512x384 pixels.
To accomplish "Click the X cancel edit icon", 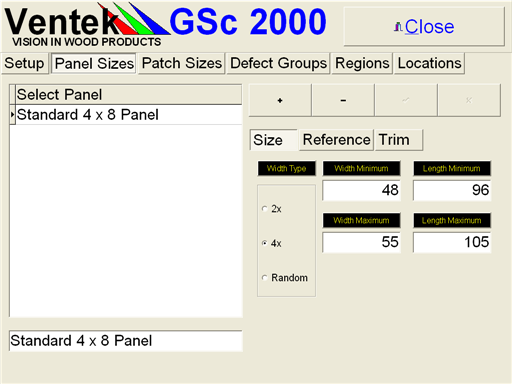I will pos(469,100).
